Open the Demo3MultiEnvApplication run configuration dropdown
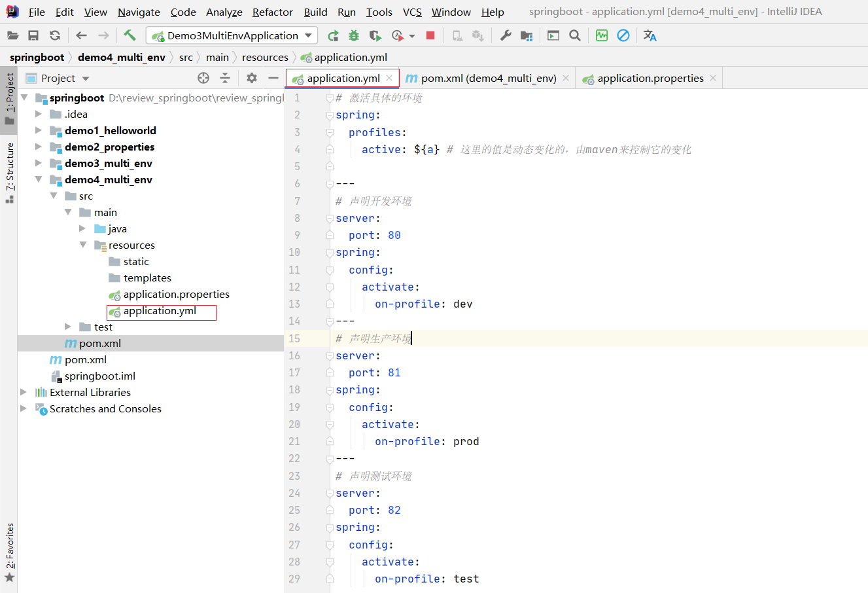The image size is (868, 593). (233, 35)
